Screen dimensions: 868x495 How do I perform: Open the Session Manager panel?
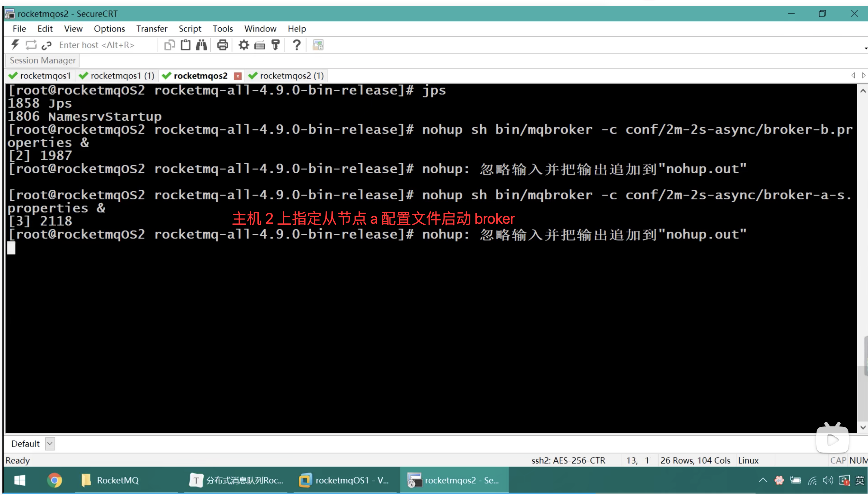point(42,60)
